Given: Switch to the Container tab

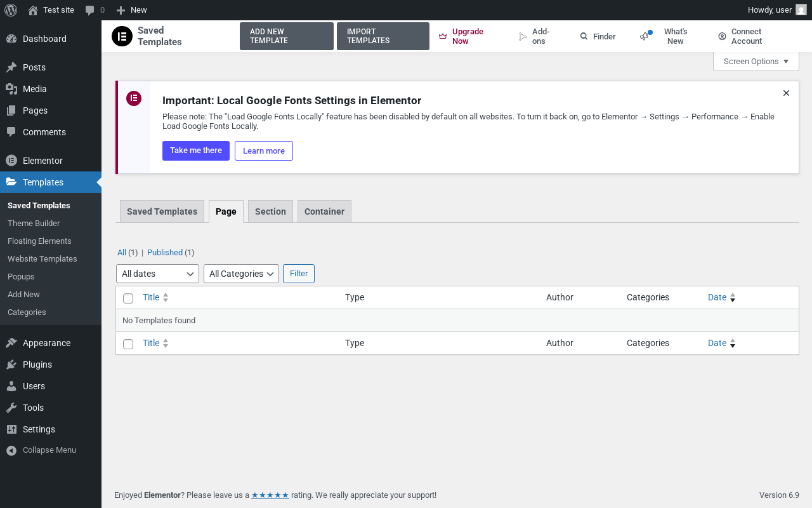Looking at the screenshot, I should tap(324, 211).
